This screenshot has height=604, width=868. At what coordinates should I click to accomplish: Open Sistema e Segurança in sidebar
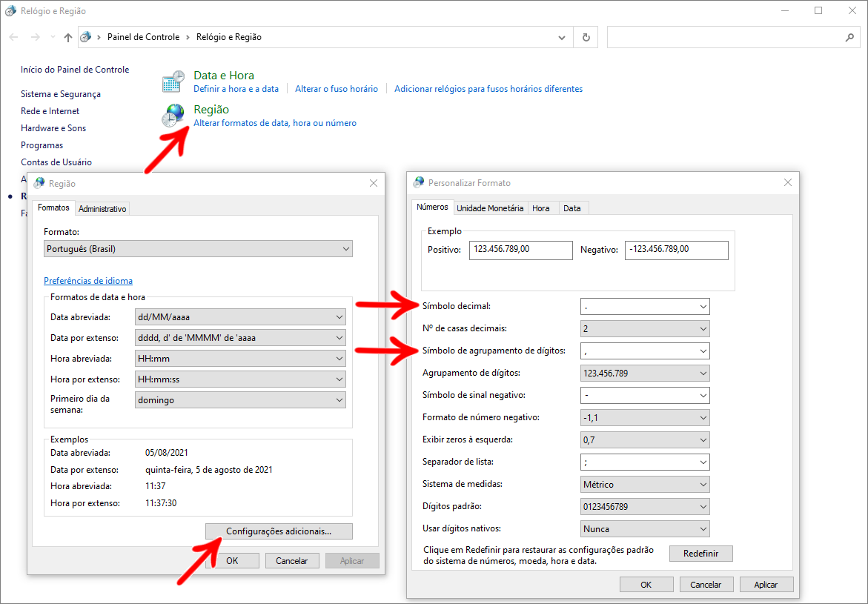61,94
